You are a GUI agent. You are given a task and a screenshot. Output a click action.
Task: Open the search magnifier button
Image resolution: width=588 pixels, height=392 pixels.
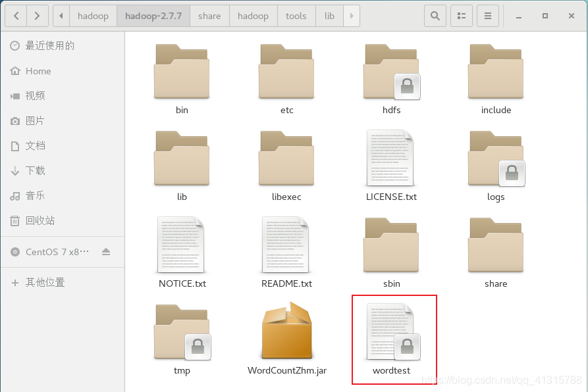point(435,16)
